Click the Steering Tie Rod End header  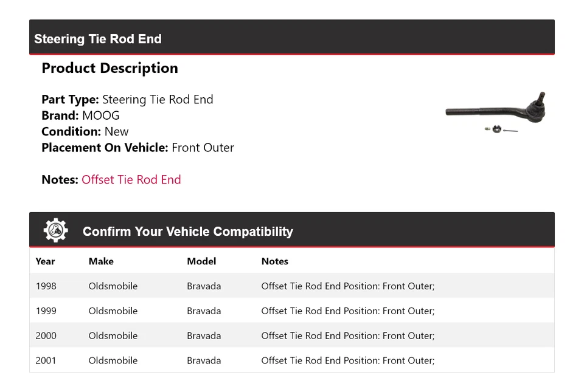pos(98,39)
